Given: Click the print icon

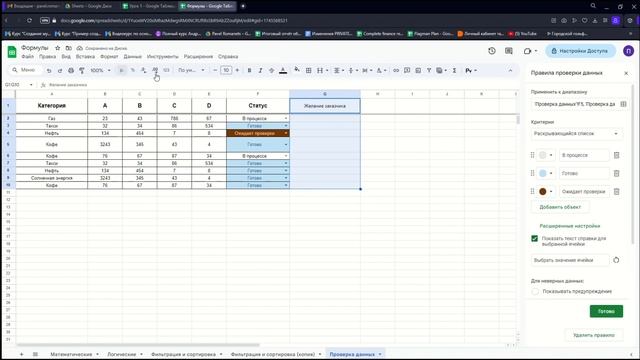Looking at the screenshot, I should (x=71, y=71).
